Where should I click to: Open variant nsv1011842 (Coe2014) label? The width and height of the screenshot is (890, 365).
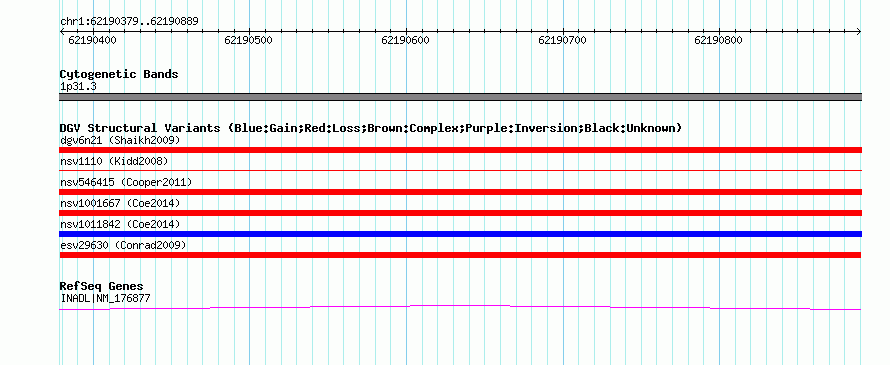coord(120,224)
